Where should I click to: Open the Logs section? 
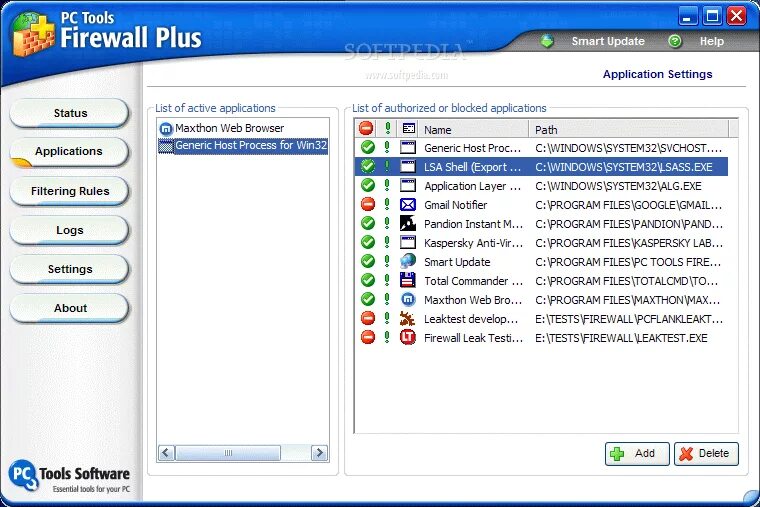pyautogui.click(x=69, y=230)
